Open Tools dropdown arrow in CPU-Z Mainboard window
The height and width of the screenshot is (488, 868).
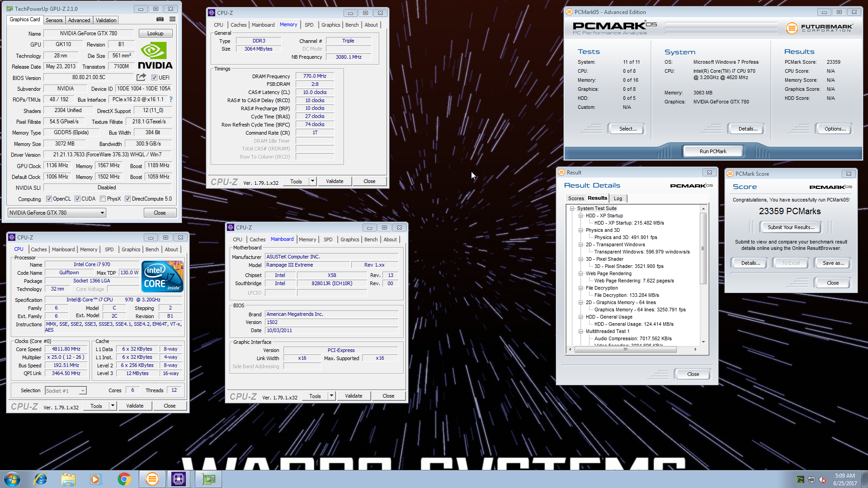pos(331,396)
